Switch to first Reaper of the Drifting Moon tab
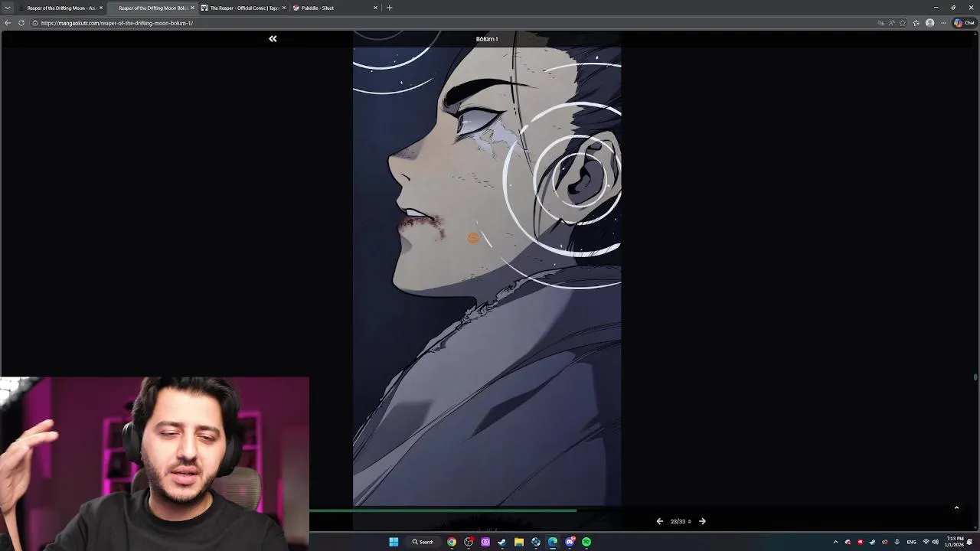 tap(60, 8)
